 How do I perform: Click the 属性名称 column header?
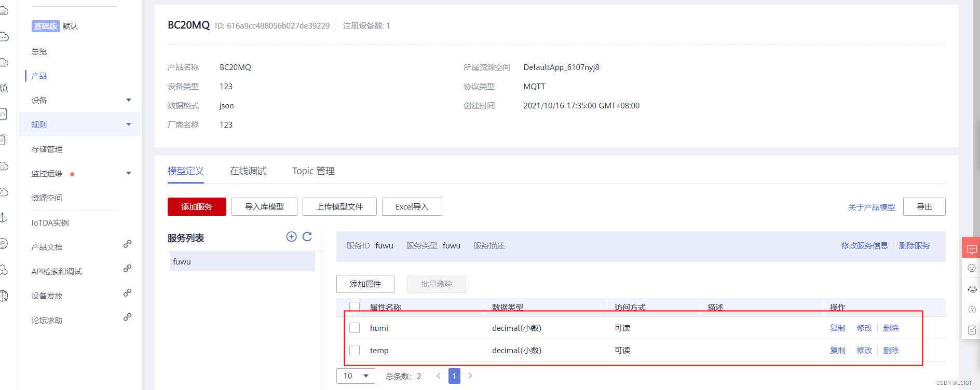point(385,307)
